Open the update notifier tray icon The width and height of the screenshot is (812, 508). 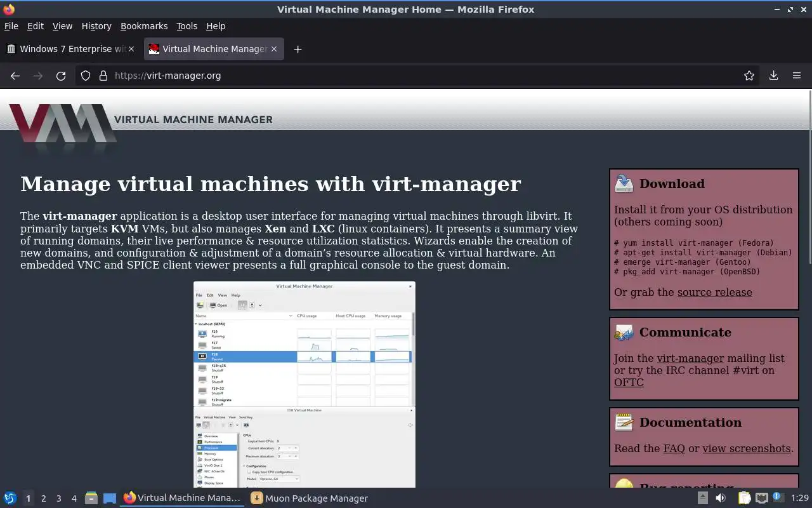click(778, 498)
